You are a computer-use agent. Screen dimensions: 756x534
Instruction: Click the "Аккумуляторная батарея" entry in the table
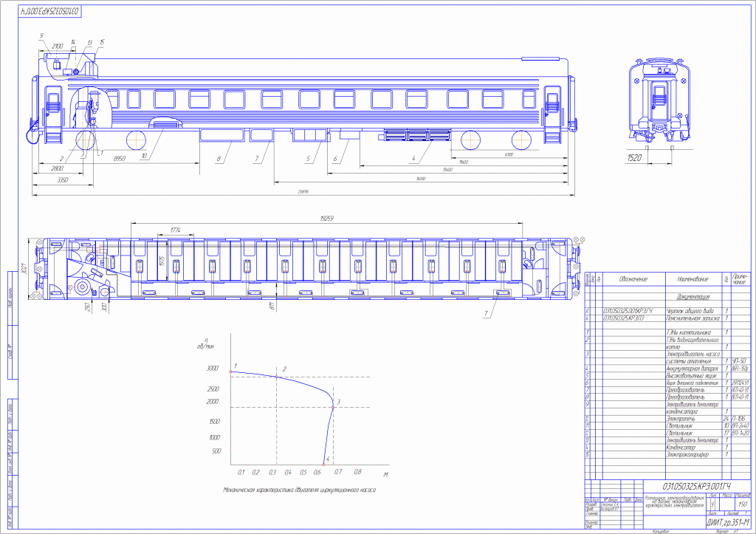(693, 369)
